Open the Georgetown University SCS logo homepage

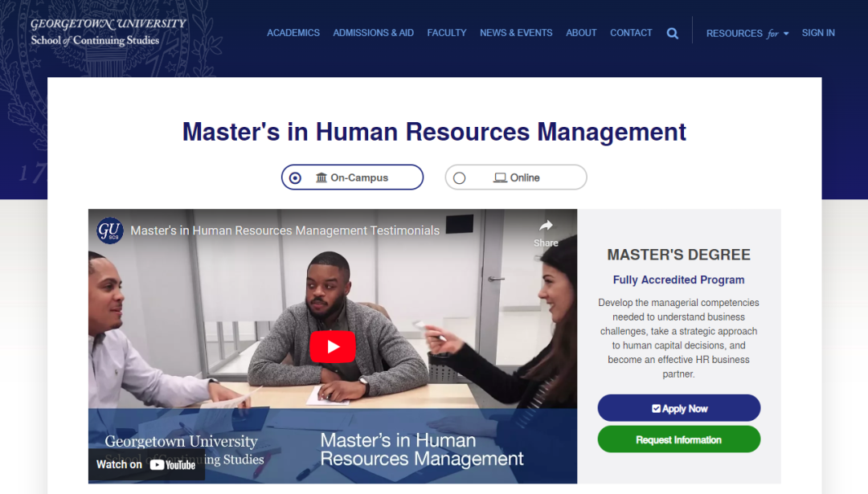pos(108,32)
